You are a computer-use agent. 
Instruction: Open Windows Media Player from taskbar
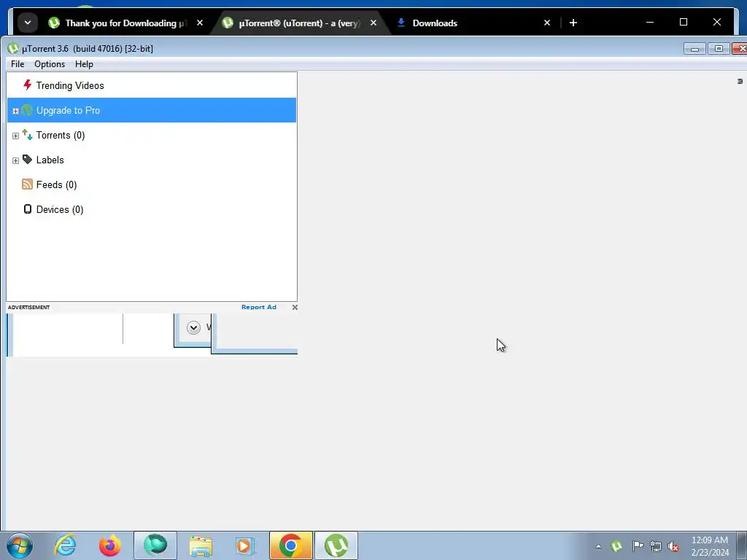(245, 545)
